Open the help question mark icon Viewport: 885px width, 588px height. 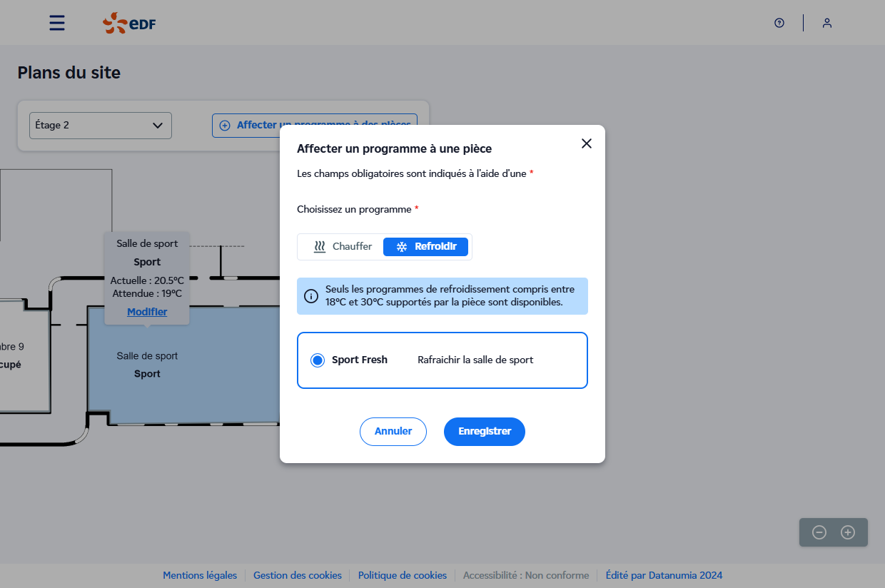(x=779, y=23)
